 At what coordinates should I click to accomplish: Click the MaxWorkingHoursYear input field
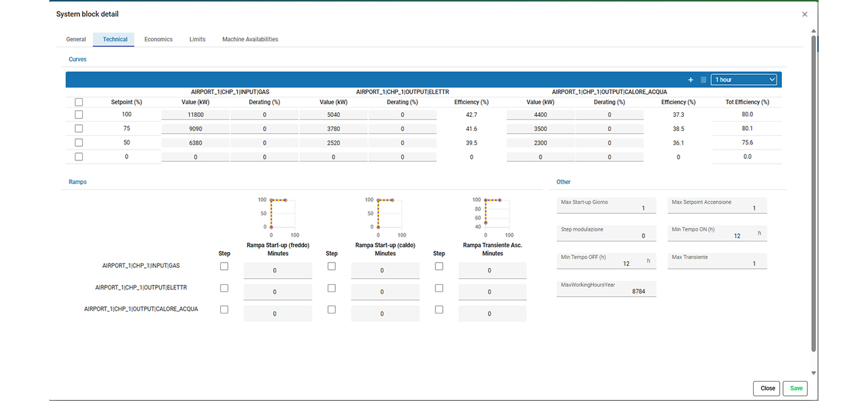click(607, 288)
